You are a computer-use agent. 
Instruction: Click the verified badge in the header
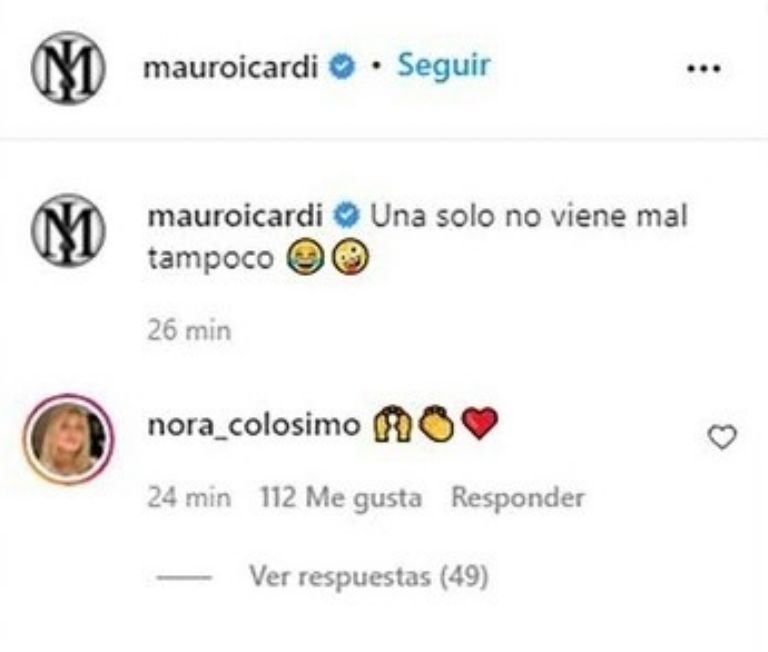click(x=341, y=67)
